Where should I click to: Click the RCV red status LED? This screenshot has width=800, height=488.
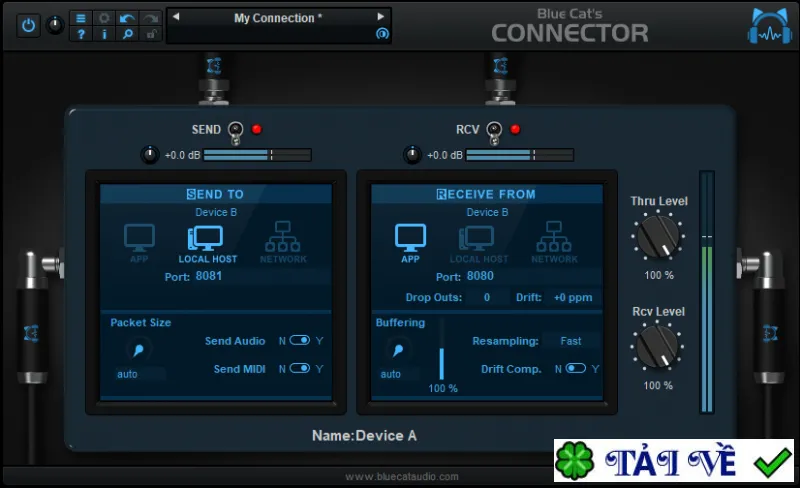(x=515, y=129)
